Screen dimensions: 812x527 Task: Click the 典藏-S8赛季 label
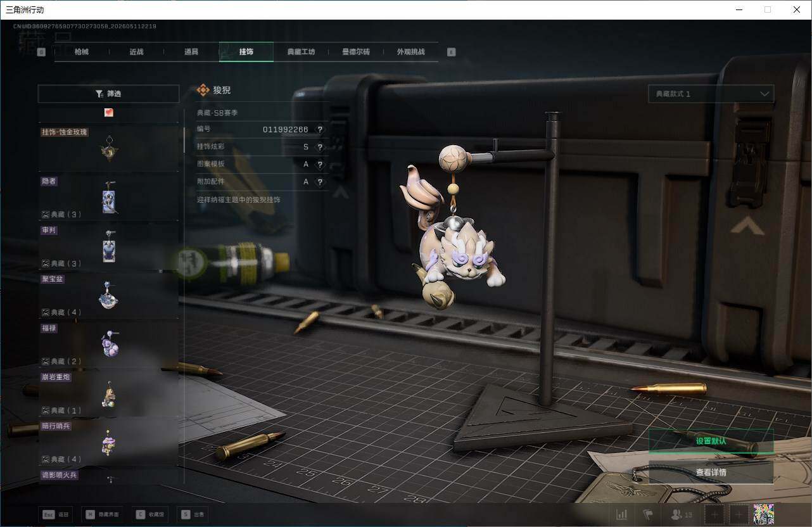tap(217, 113)
